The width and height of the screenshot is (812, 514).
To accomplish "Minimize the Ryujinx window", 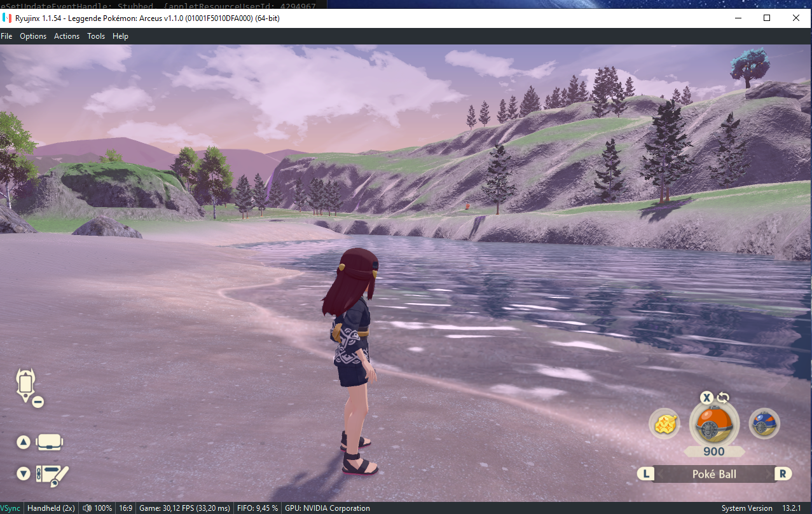I will 738,18.
